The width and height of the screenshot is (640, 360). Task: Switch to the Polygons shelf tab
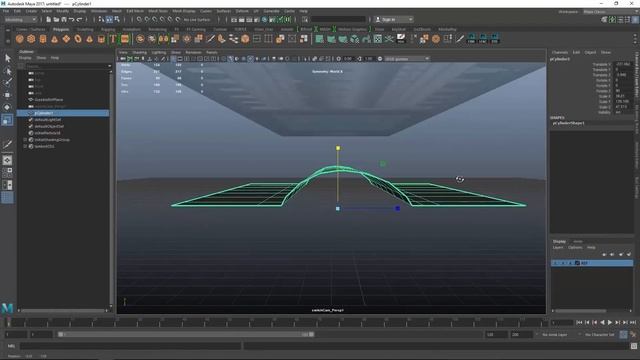(x=61, y=29)
